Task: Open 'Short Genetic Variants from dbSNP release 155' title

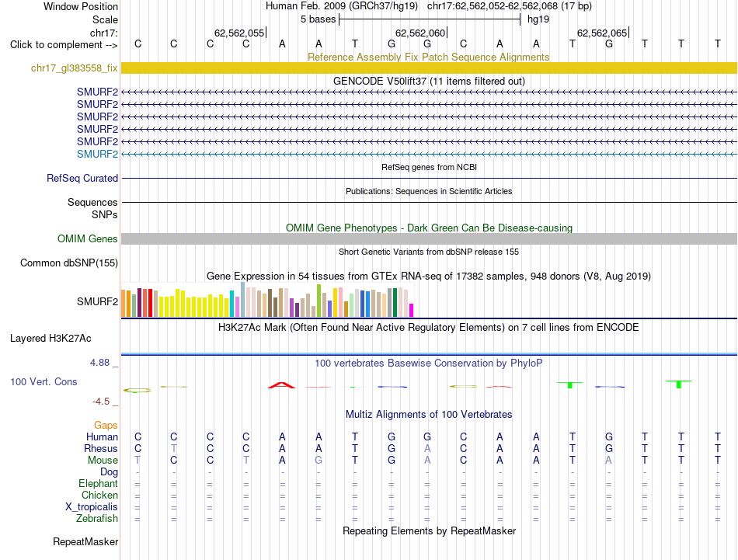Action: (429, 252)
